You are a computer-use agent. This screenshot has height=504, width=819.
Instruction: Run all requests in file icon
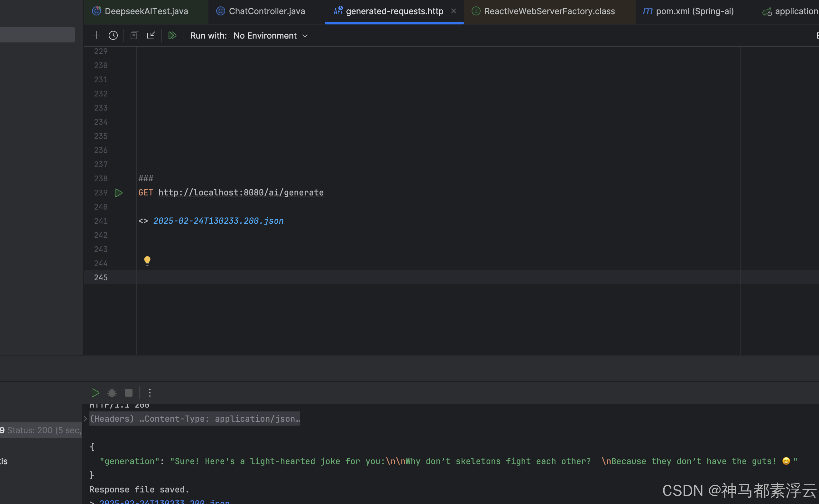[172, 35]
